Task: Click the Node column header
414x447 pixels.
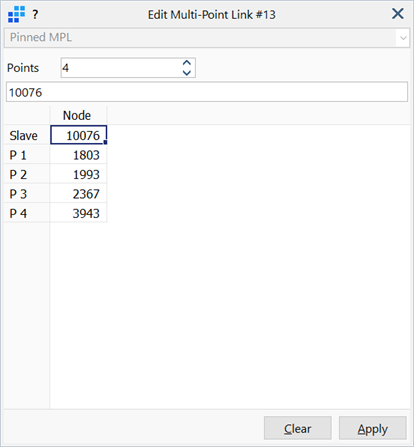Action: click(x=78, y=115)
